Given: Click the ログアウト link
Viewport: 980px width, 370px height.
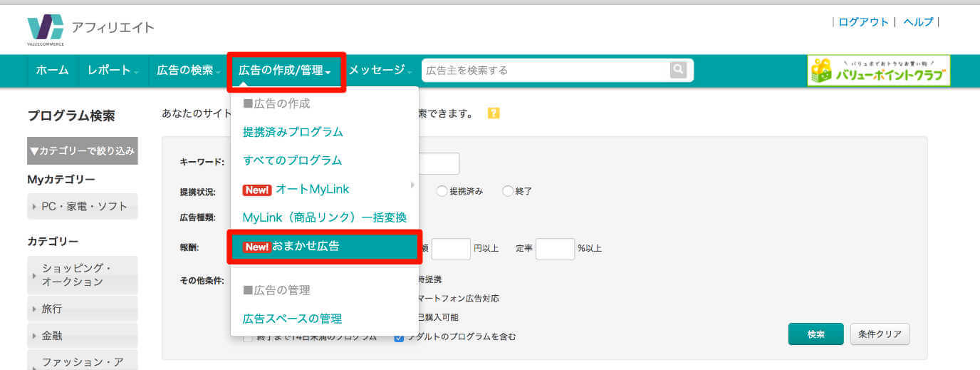Looking at the screenshot, I should [x=863, y=22].
